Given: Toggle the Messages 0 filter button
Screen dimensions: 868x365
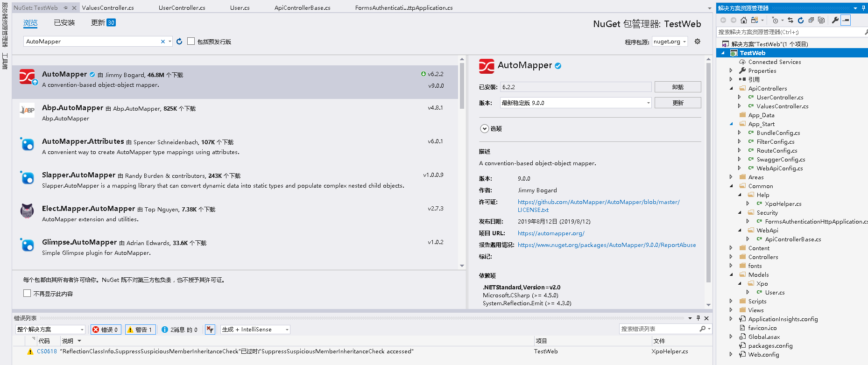Looking at the screenshot, I should (x=180, y=330).
